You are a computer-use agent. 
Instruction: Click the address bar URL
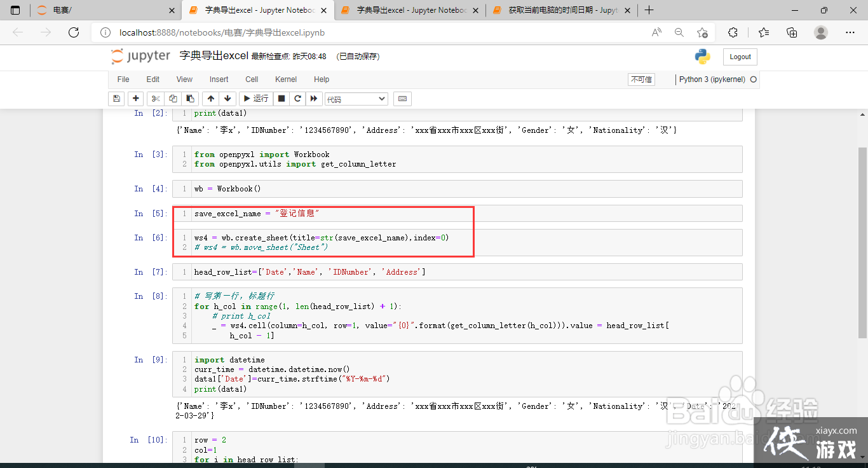tap(222, 32)
